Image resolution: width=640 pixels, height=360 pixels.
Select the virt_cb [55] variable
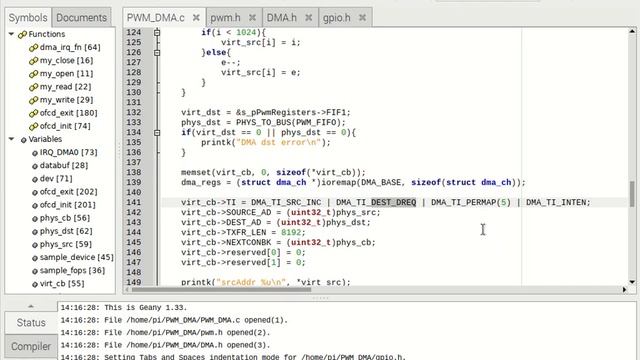tap(62, 283)
